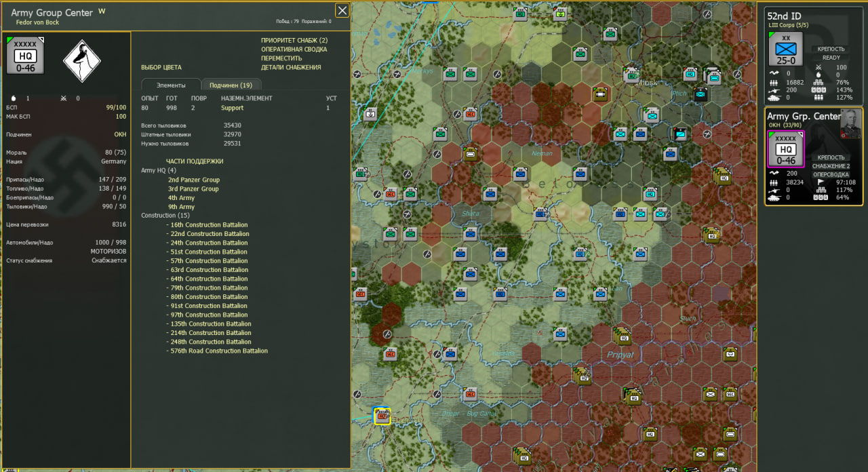The height and width of the screenshot is (472, 868).
Task: Select 51st Construction Battalion
Action: tap(207, 252)
